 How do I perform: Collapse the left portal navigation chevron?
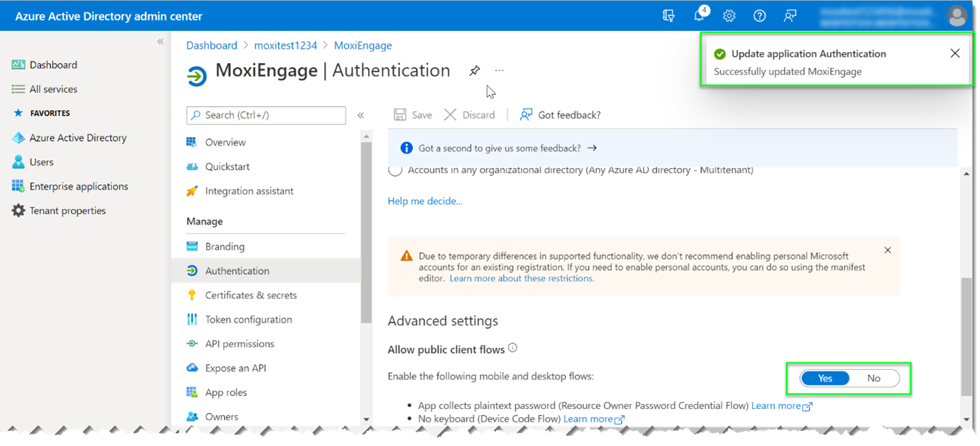click(160, 42)
